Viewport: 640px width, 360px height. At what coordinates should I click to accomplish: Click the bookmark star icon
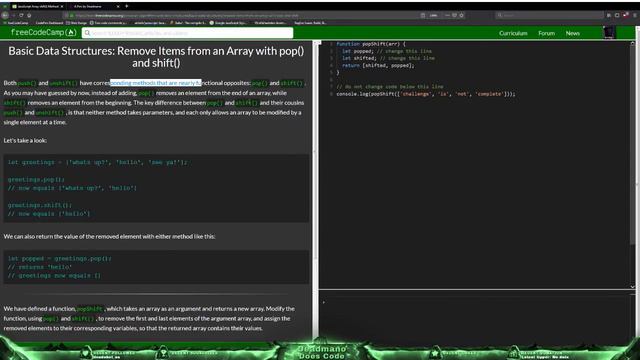pos(462,15)
